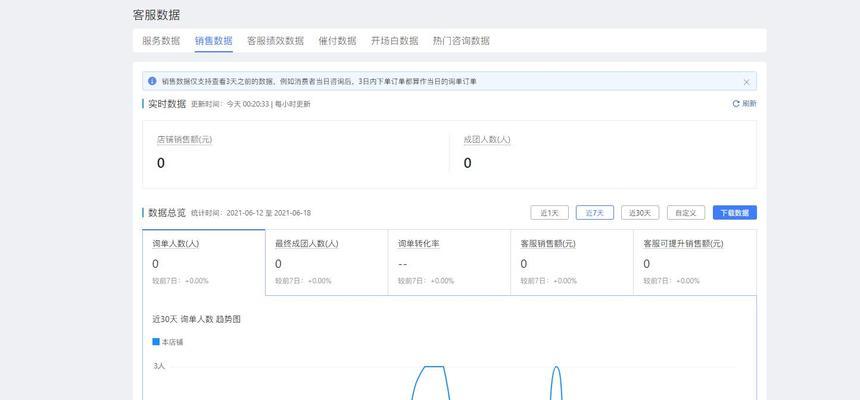Choose the 自定义 date range button

click(x=686, y=213)
